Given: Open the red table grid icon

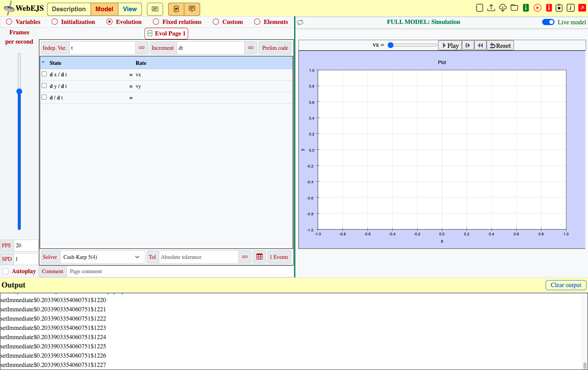Looking at the screenshot, I should (259, 257).
